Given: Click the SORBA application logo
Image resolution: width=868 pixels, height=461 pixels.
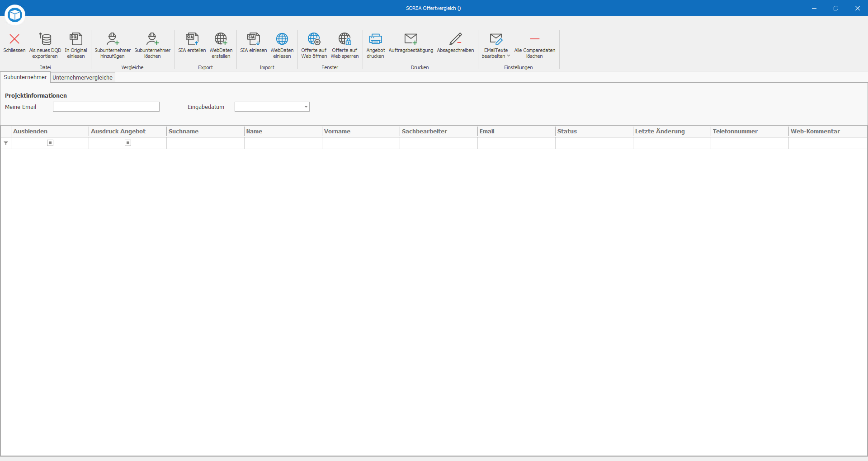Looking at the screenshot, I should [x=15, y=15].
